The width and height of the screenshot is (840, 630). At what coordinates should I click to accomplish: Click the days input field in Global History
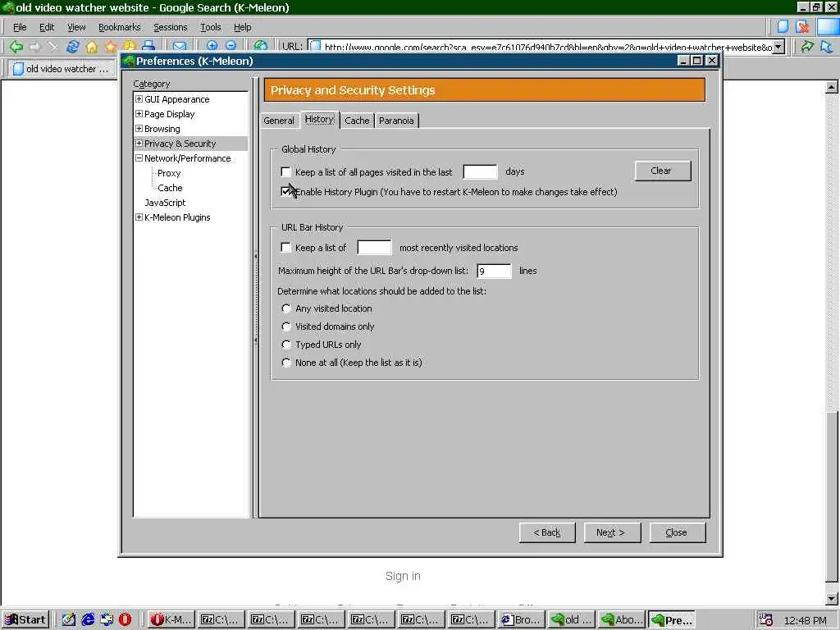click(480, 172)
